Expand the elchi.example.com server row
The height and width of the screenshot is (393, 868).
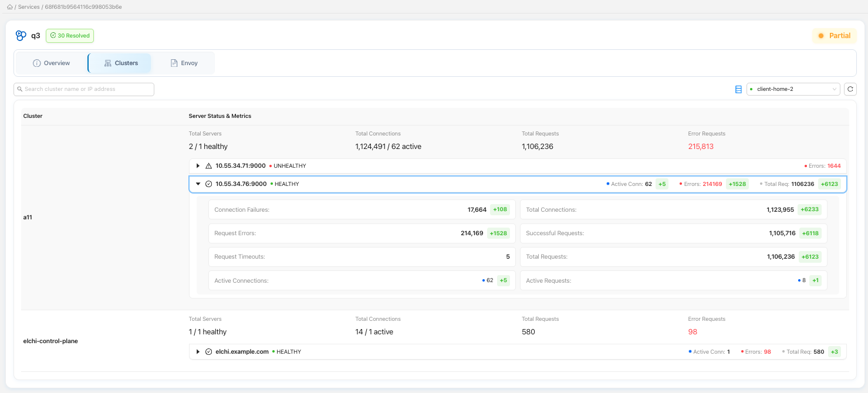198,352
